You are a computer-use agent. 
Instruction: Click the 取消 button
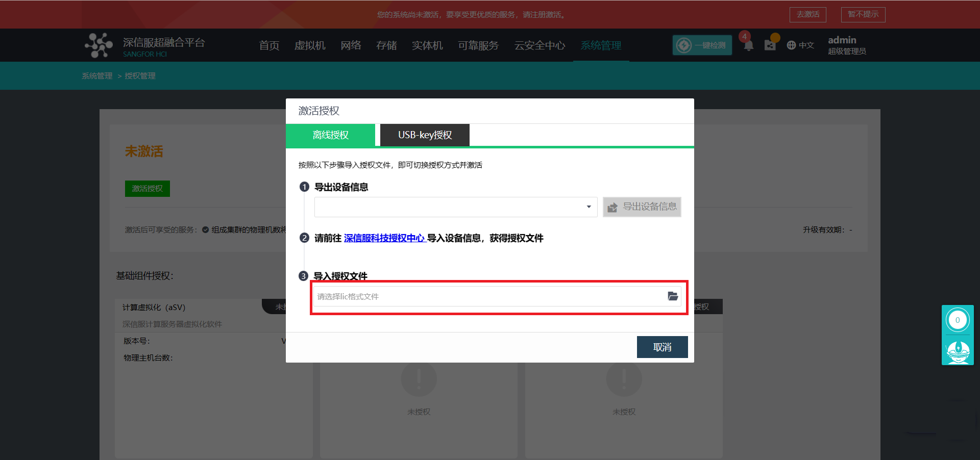pyautogui.click(x=663, y=347)
